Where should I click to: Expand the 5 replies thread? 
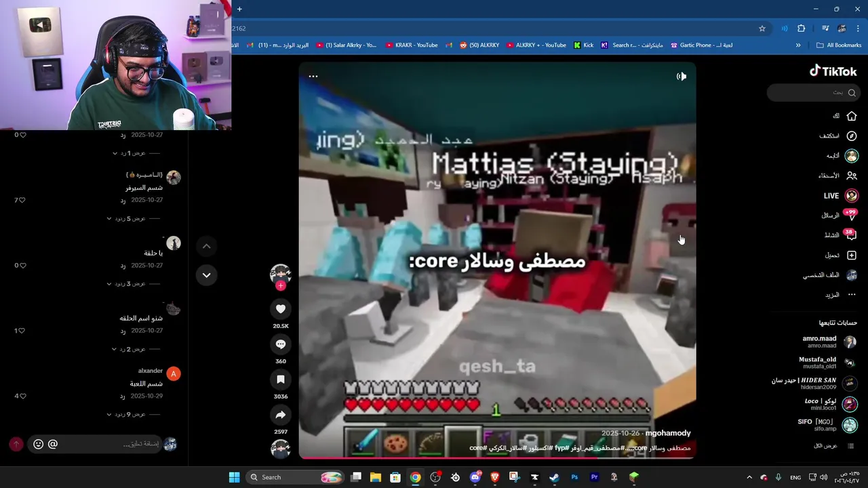134,218
